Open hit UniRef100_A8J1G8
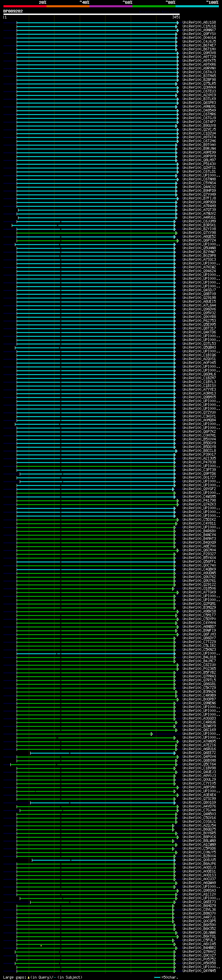The image size is (222, 980). [199, 23]
